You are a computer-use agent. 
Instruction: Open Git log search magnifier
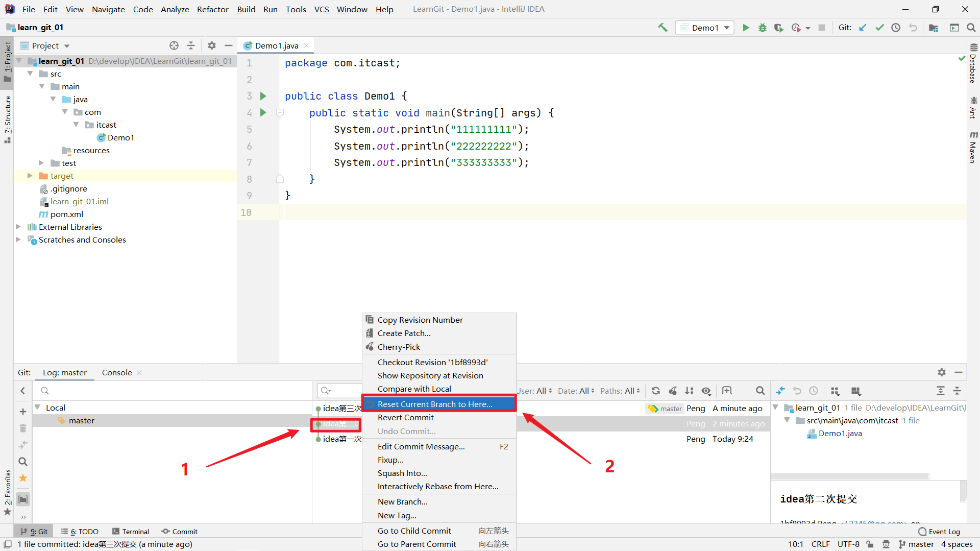pyautogui.click(x=760, y=391)
